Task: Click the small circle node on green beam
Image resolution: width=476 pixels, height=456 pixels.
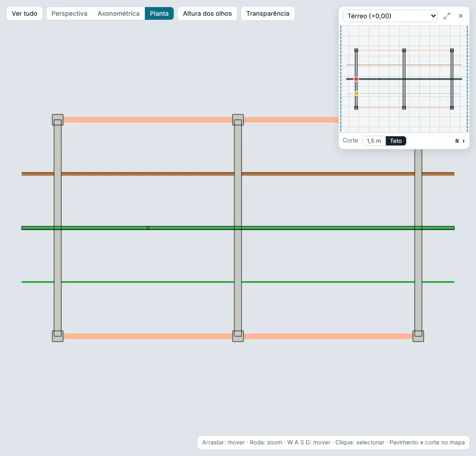Action: (148, 228)
